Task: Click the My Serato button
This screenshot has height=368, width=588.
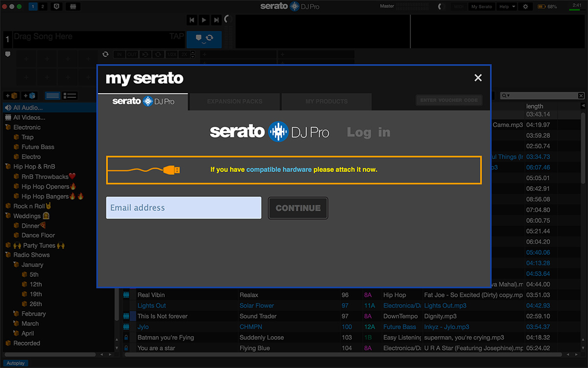Action: (x=481, y=6)
